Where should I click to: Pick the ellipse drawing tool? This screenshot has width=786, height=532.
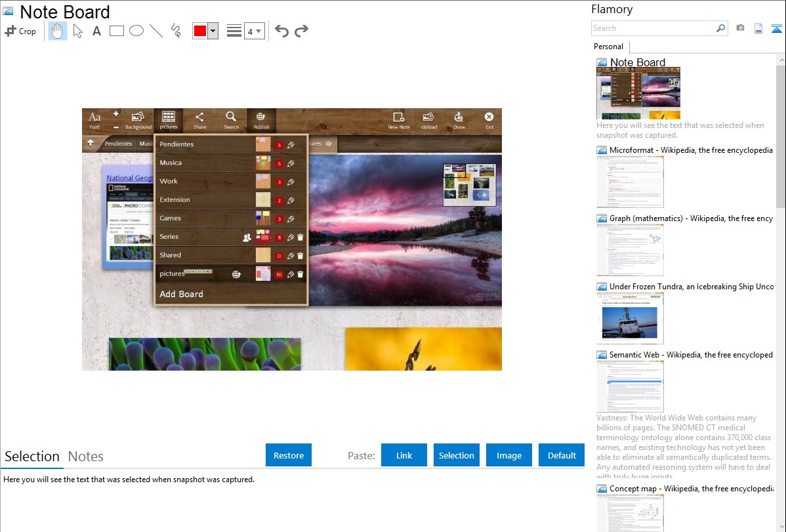tap(136, 31)
